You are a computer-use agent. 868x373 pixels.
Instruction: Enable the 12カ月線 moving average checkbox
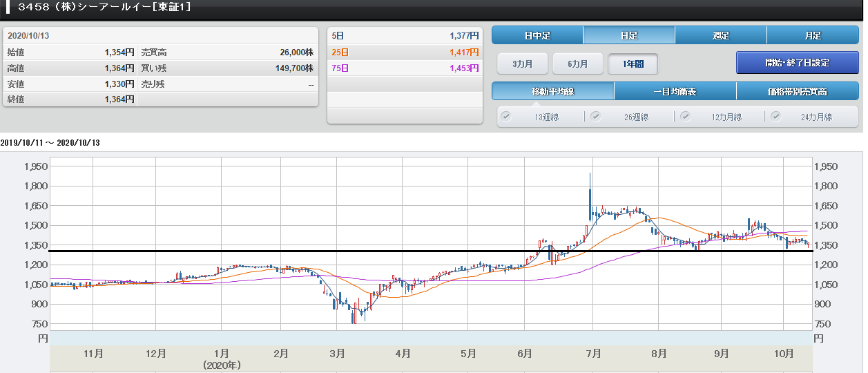click(686, 116)
